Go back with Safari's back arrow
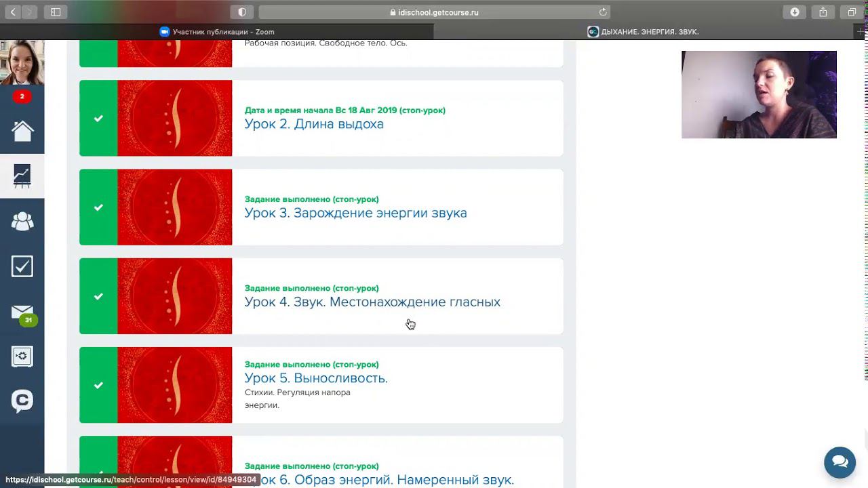This screenshot has height=488, width=868. tap(13, 12)
